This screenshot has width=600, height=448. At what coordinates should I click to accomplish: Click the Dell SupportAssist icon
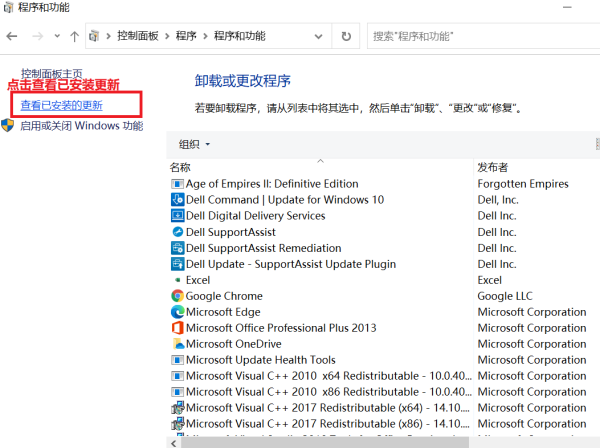point(177,232)
